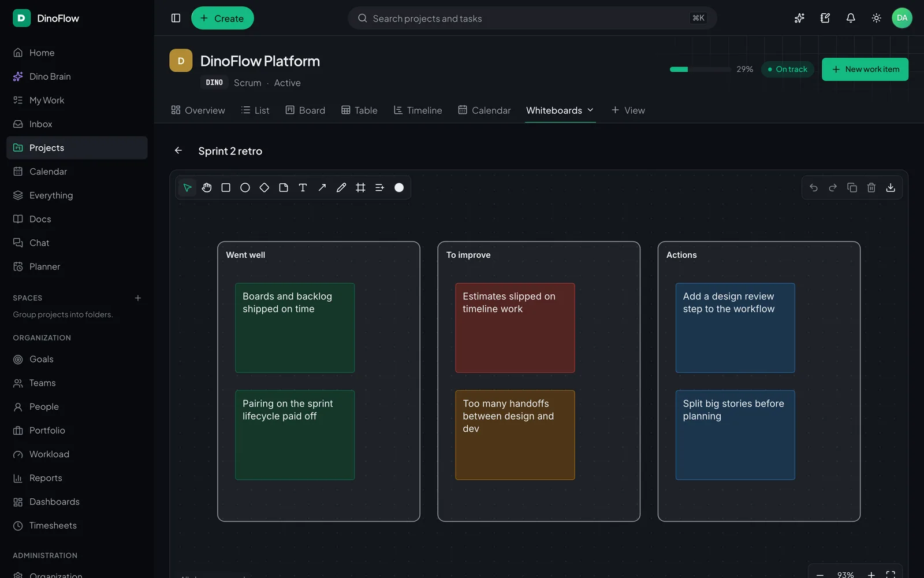Screen dimensions: 924x578
Task: Select the text tool
Action: click(x=303, y=187)
